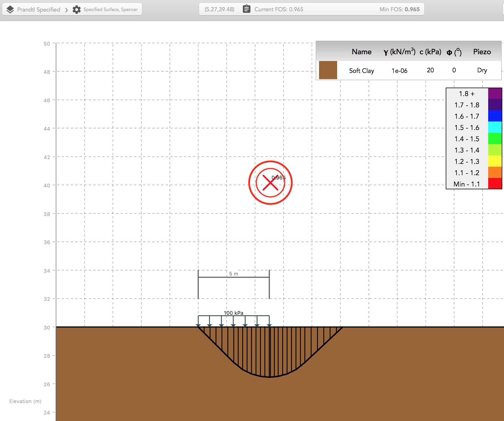Select the orange 1.1 - 1.2 legend swatch
The height and width of the screenshot is (421, 504).
click(x=495, y=172)
